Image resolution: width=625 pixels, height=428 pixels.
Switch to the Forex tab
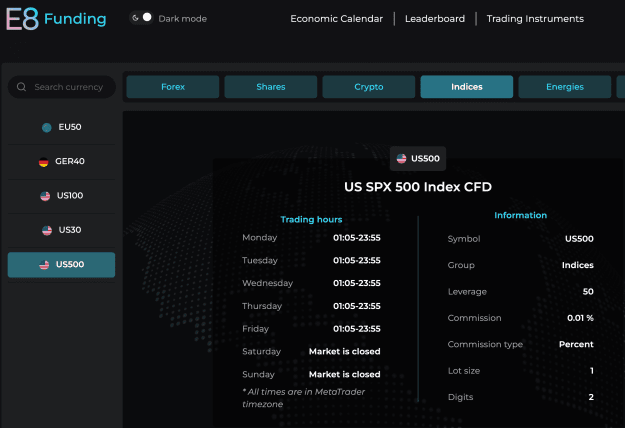tap(173, 87)
